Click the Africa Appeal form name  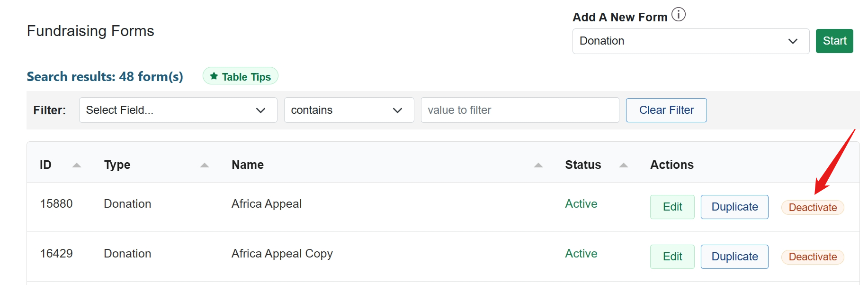coord(266,204)
